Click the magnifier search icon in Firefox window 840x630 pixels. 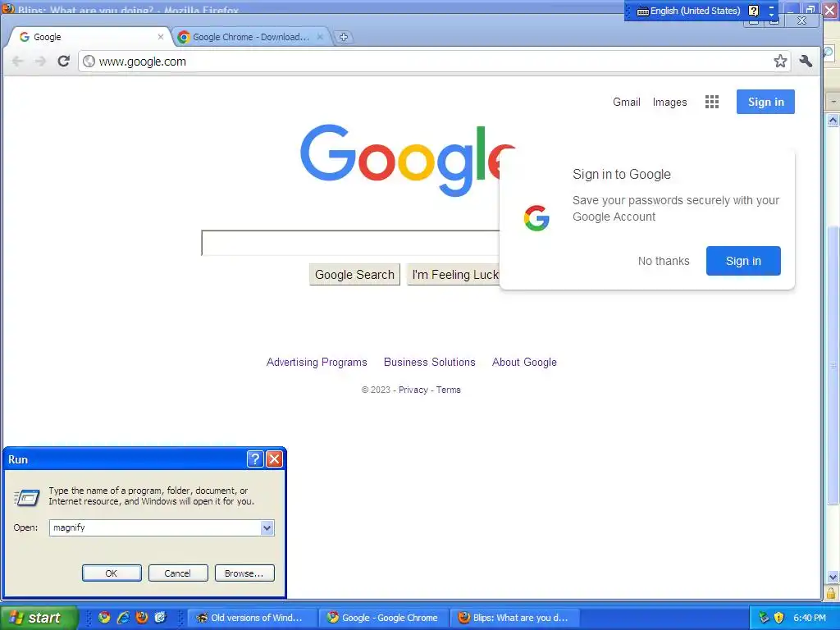coord(829,52)
